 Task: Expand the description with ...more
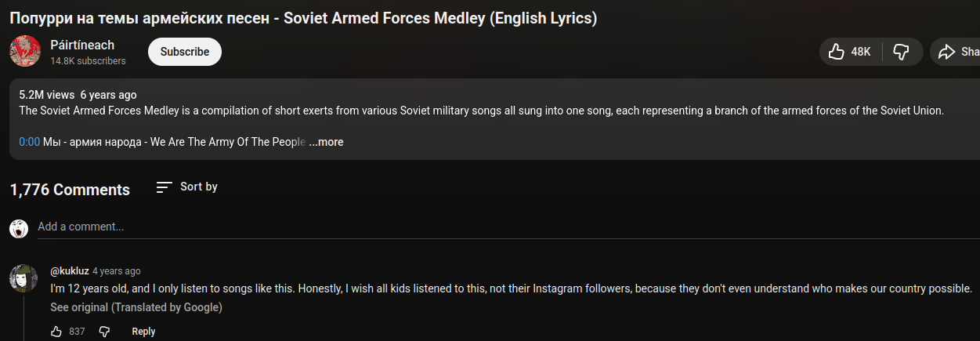[326, 142]
